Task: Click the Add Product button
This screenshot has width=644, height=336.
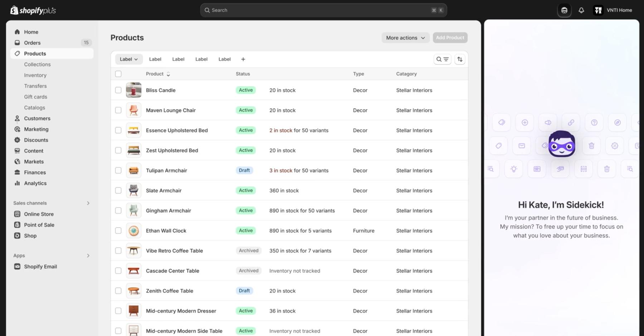Action: (x=450, y=38)
